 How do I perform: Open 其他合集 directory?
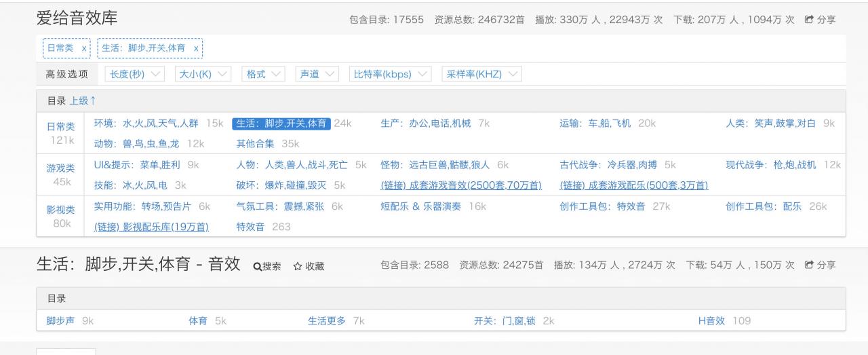(x=256, y=143)
